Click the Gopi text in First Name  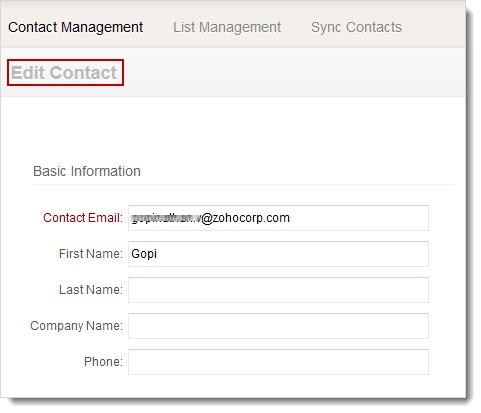(144, 254)
